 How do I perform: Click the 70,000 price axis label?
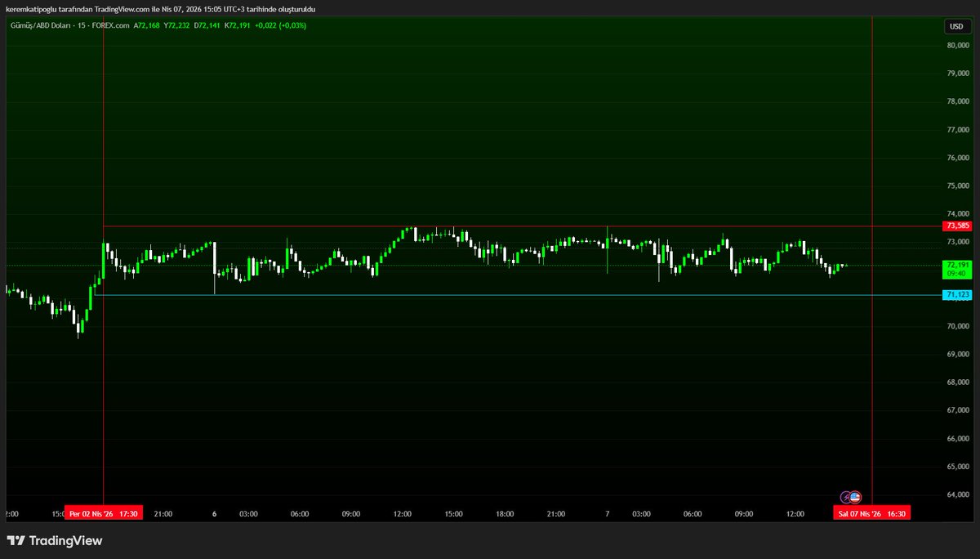coord(957,326)
